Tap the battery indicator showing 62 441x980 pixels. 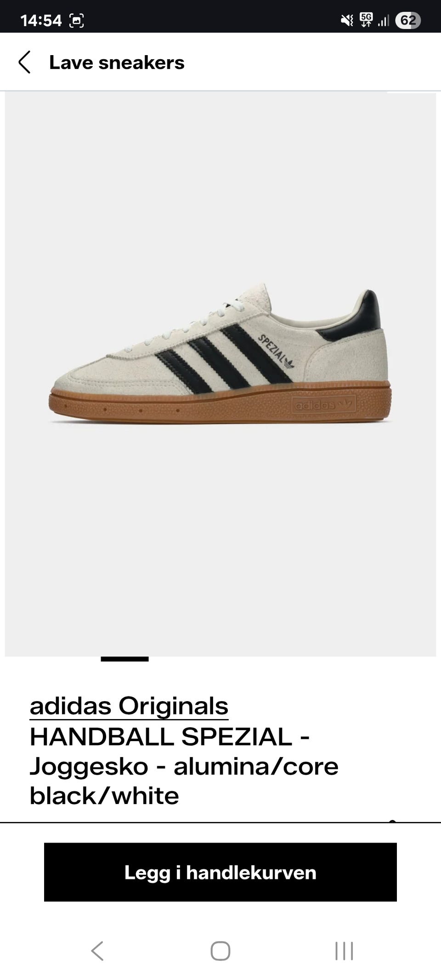[x=408, y=21]
